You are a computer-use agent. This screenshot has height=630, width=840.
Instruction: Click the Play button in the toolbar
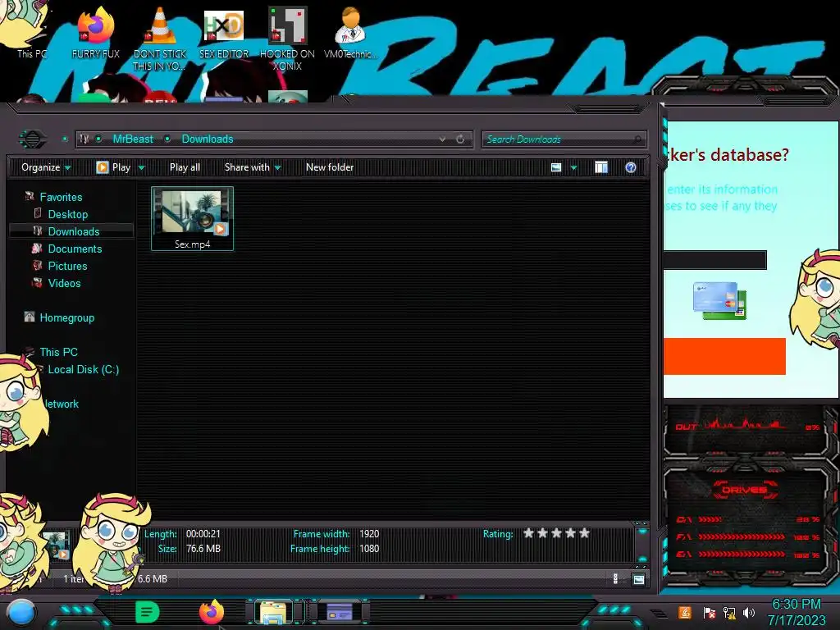point(113,167)
